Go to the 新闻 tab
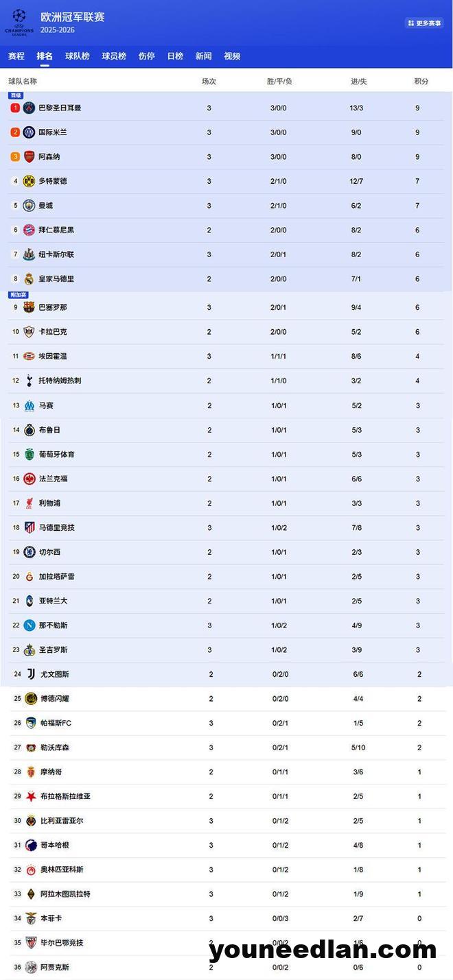Viewport: 453px width, 980px height. (x=203, y=56)
